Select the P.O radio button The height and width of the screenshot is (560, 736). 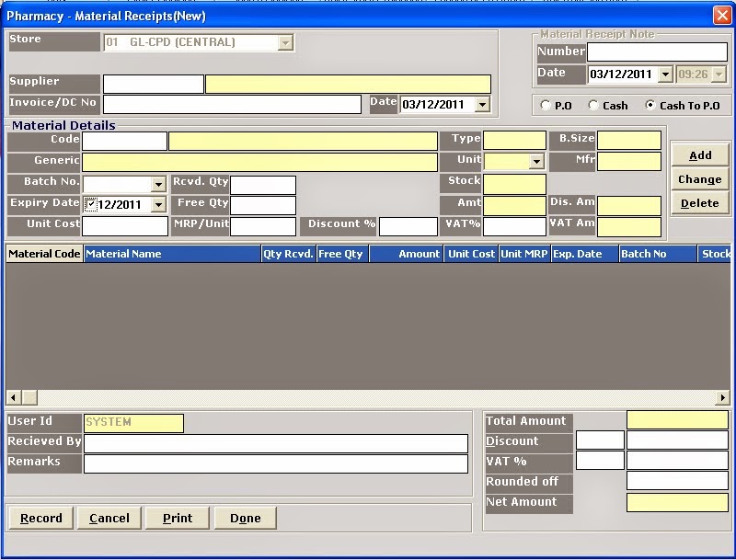tap(546, 105)
